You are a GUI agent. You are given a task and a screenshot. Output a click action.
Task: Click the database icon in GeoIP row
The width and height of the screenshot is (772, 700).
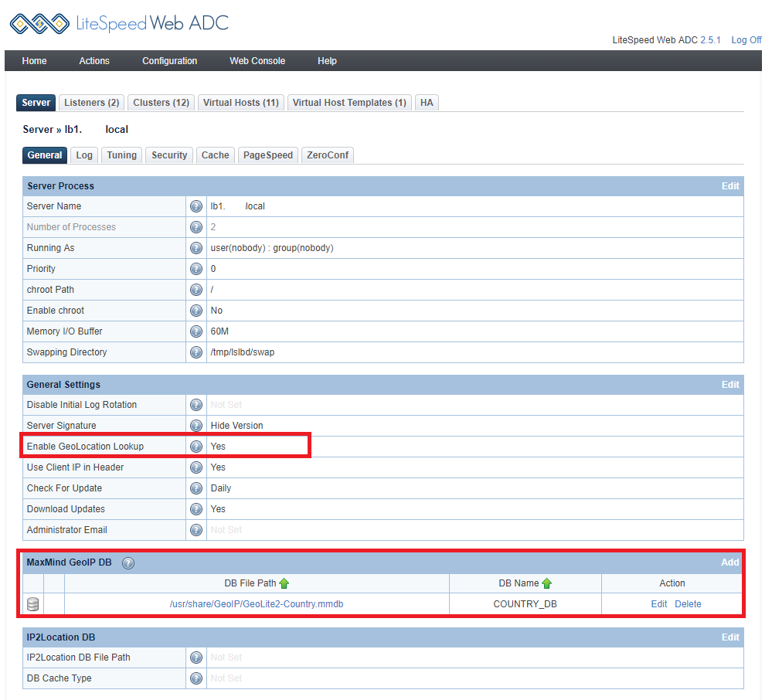[33, 604]
